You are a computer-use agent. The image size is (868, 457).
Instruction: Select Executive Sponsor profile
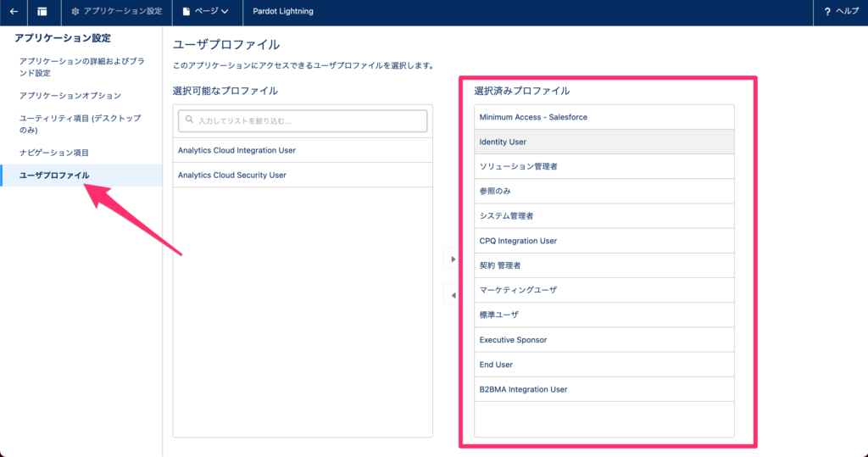[x=604, y=339]
